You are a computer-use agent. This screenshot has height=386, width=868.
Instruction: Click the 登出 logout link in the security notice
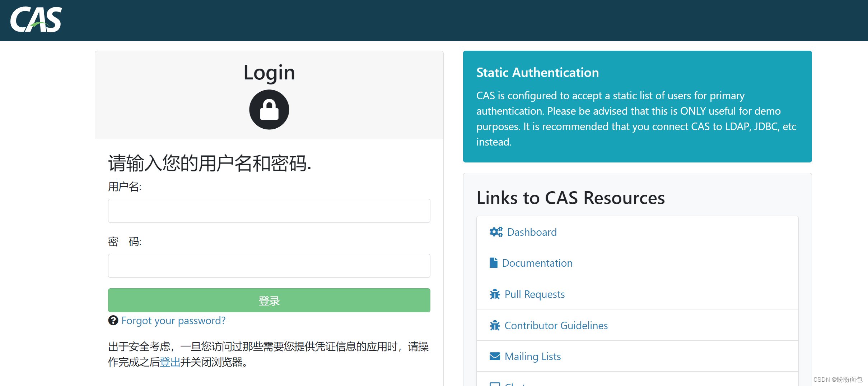click(x=170, y=362)
